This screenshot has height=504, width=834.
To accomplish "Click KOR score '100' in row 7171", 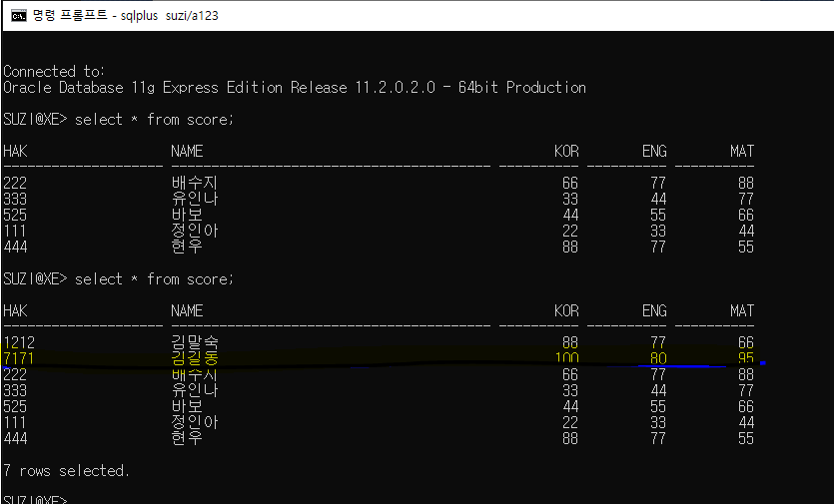I will [x=567, y=358].
